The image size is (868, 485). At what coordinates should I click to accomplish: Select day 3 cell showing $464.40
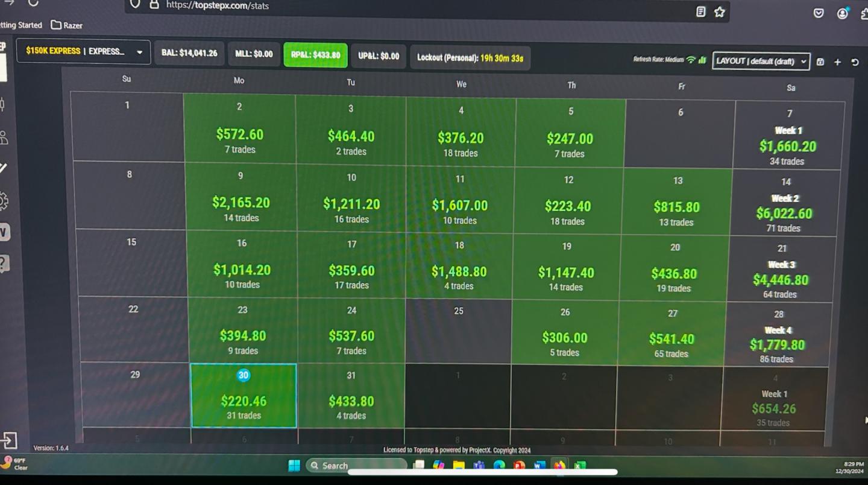coord(351,130)
